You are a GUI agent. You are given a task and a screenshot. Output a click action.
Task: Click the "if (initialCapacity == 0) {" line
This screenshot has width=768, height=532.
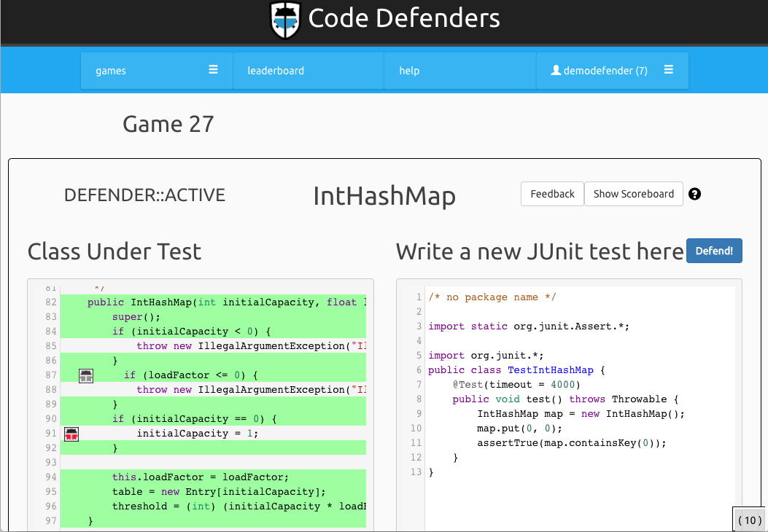tap(195, 418)
